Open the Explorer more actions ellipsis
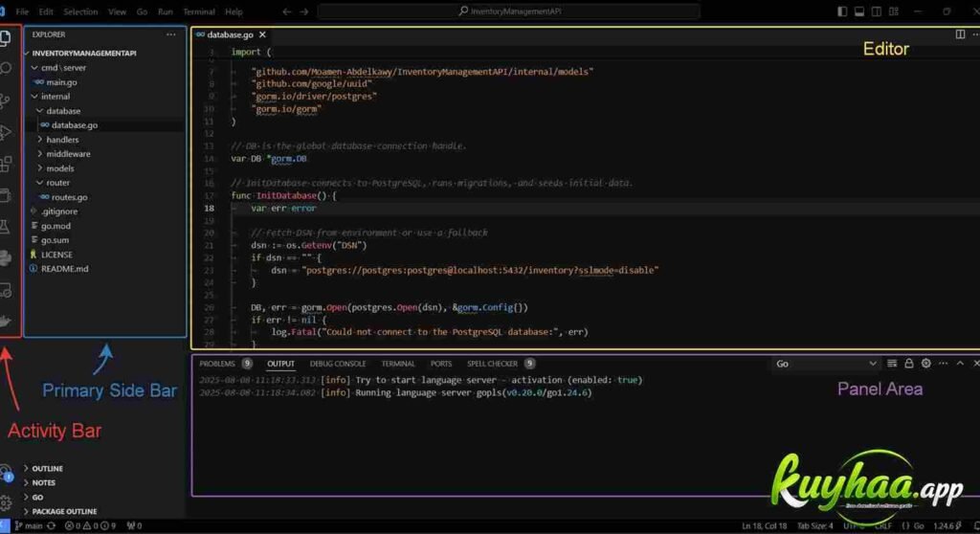 (x=170, y=34)
